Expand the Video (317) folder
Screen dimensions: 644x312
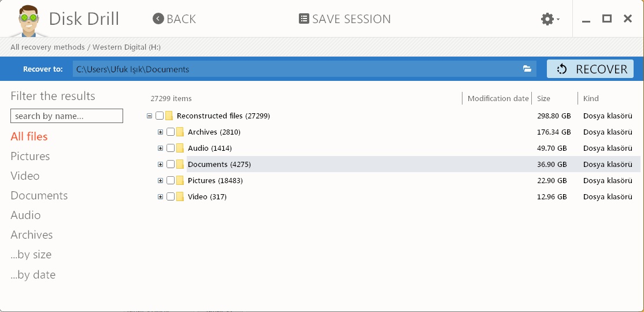pos(160,196)
